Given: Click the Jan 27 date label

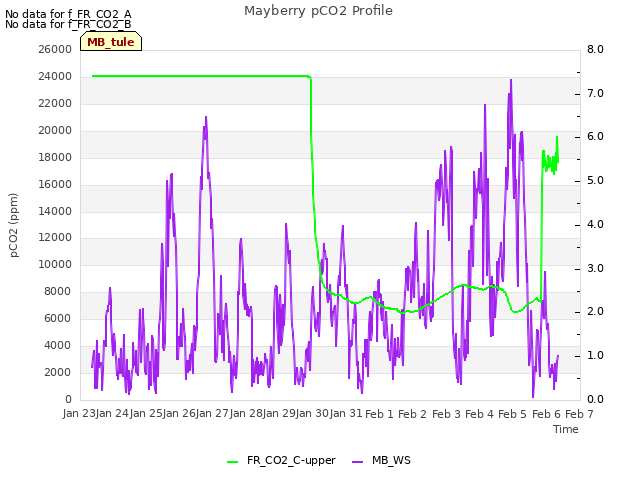Looking at the screenshot, I should (x=212, y=413).
